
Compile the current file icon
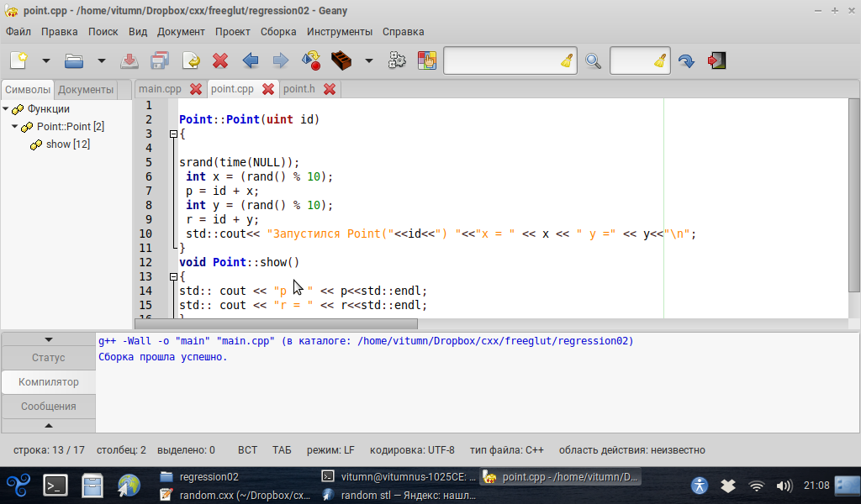click(311, 60)
